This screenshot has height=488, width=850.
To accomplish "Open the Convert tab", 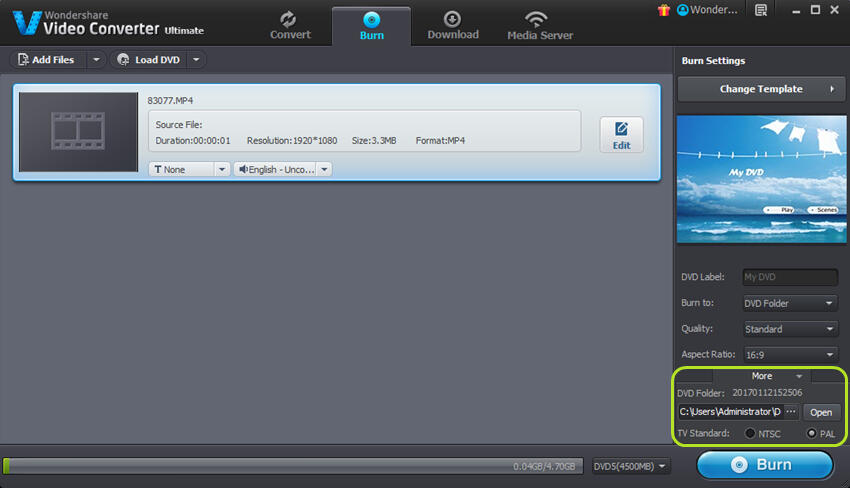I will point(290,25).
